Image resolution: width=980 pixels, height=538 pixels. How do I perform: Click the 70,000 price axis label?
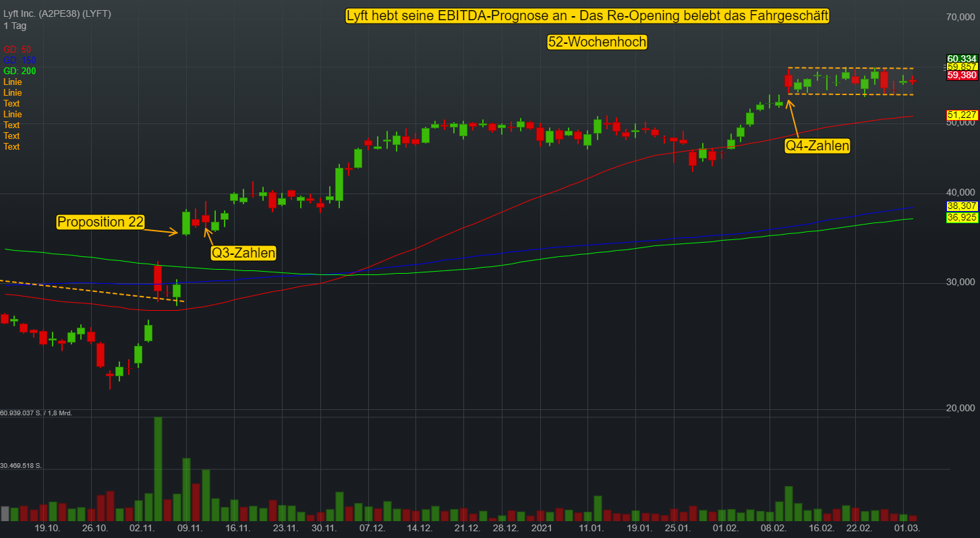(x=961, y=17)
